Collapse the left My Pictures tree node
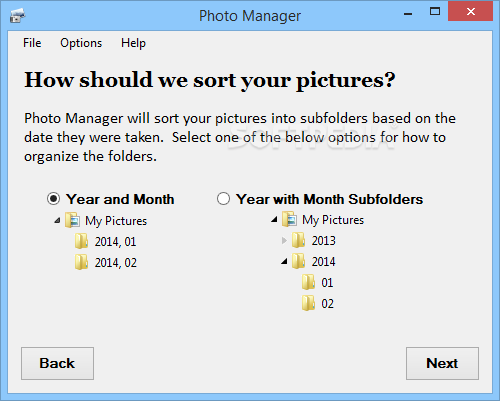Image resolution: width=500 pixels, height=401 pixels. [x=57, y=220]
